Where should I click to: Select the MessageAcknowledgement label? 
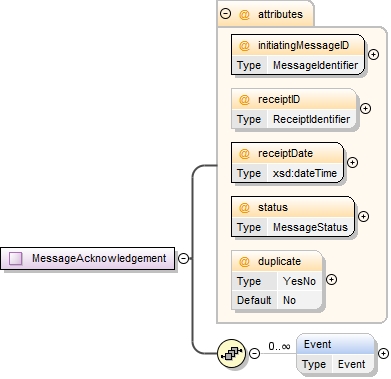[x=99, y=258]
